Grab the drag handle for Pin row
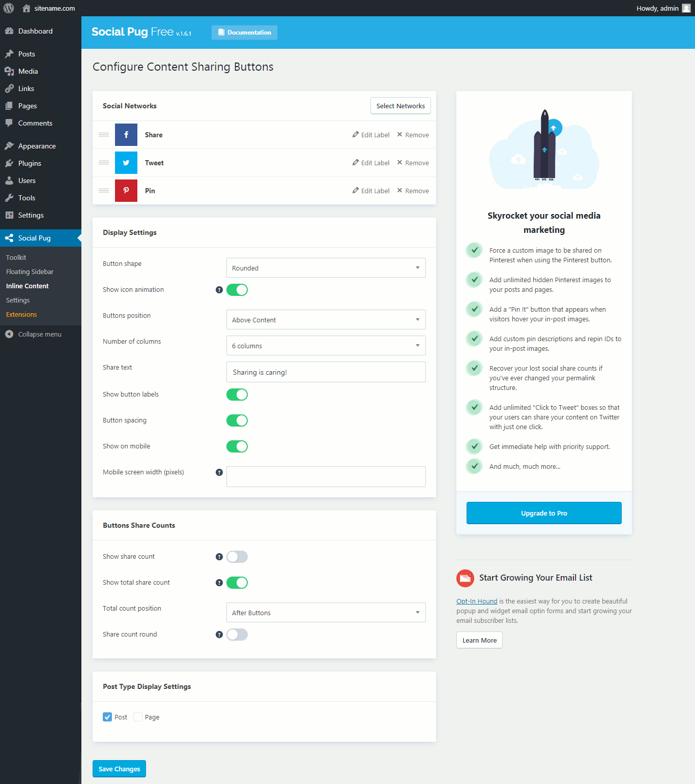The image size is (695, 784). pos(104,191)
